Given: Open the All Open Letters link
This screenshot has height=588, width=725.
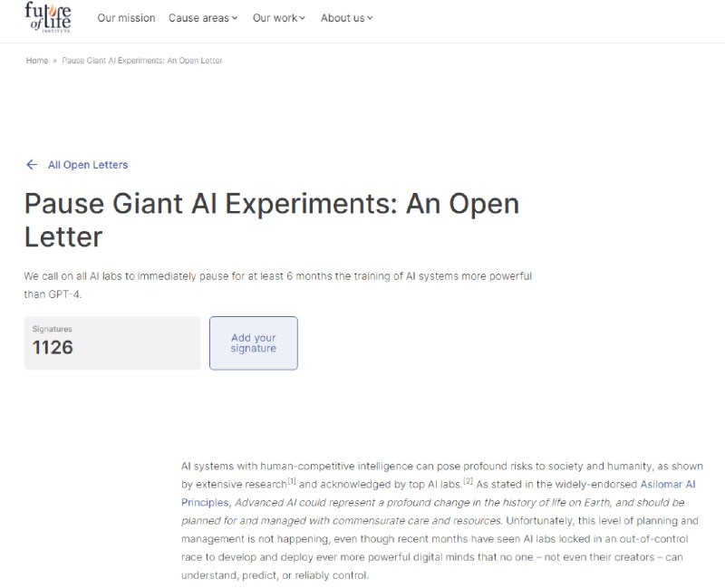Looking at the screenshot, I should (88, 165).
